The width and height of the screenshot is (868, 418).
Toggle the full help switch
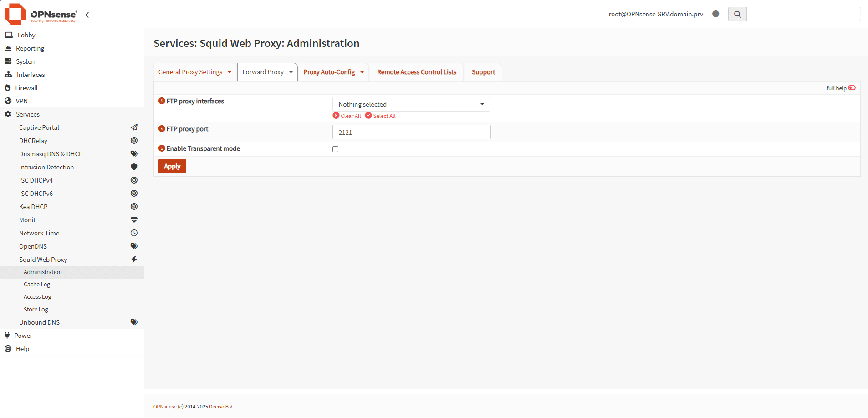tap(852, 88)
